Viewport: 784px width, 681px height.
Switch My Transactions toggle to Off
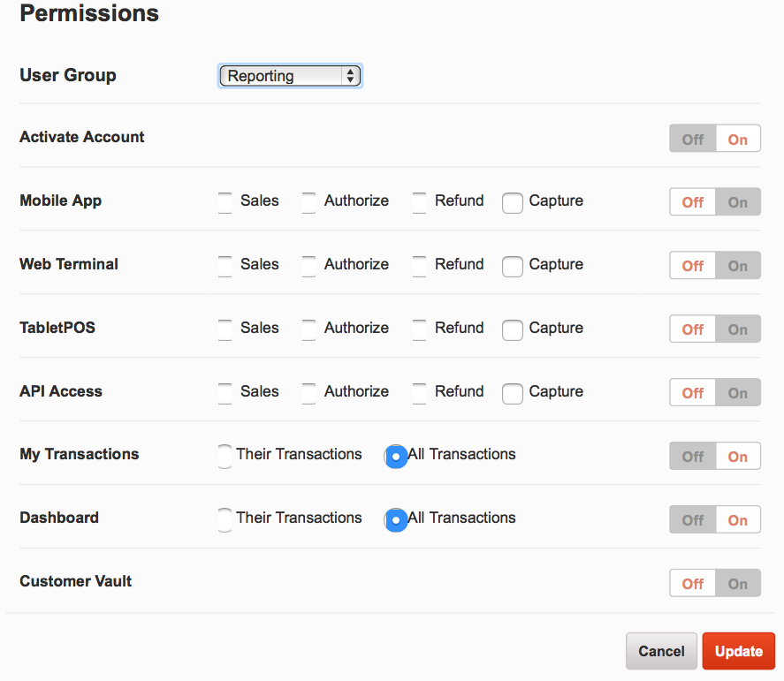(692, 456)
